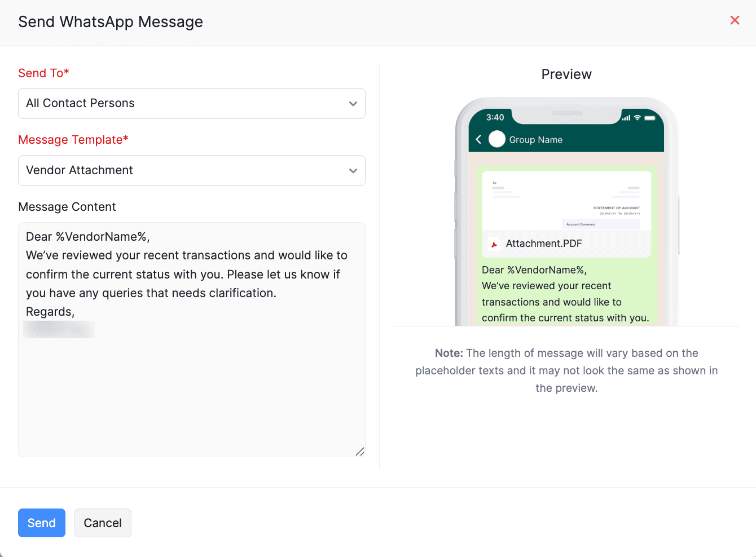Viewport: 756px width, 557px height.
Task: Click the Wi-Fi icon in the preview status bar
Action: 638,116
